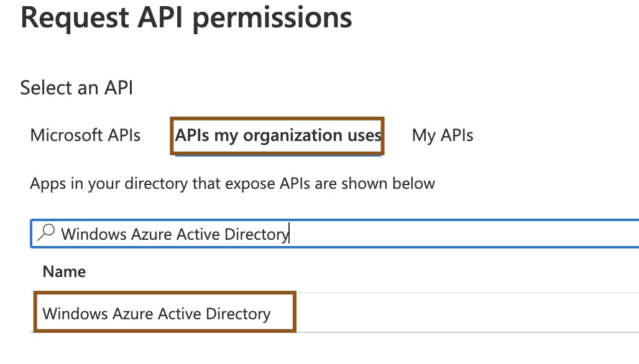Click the highlighted organization APIs tab

pyautogui.click(x=277, y=135)
